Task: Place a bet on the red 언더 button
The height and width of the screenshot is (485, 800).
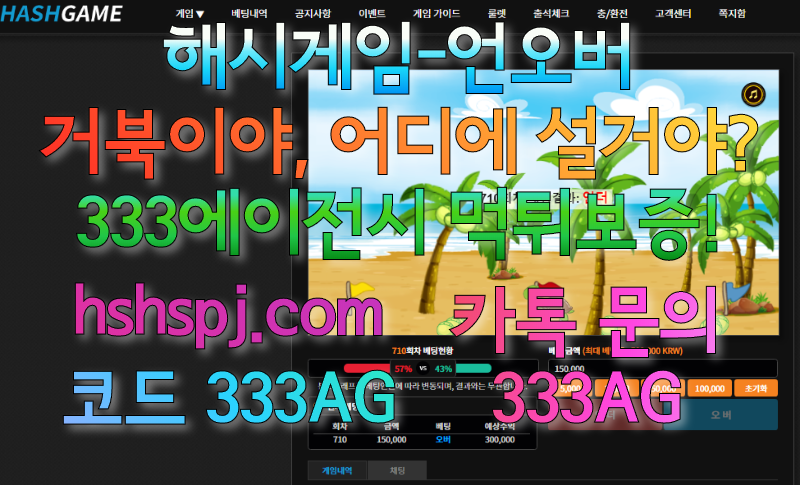Action: pyautogui.click(x=605, y=415)
